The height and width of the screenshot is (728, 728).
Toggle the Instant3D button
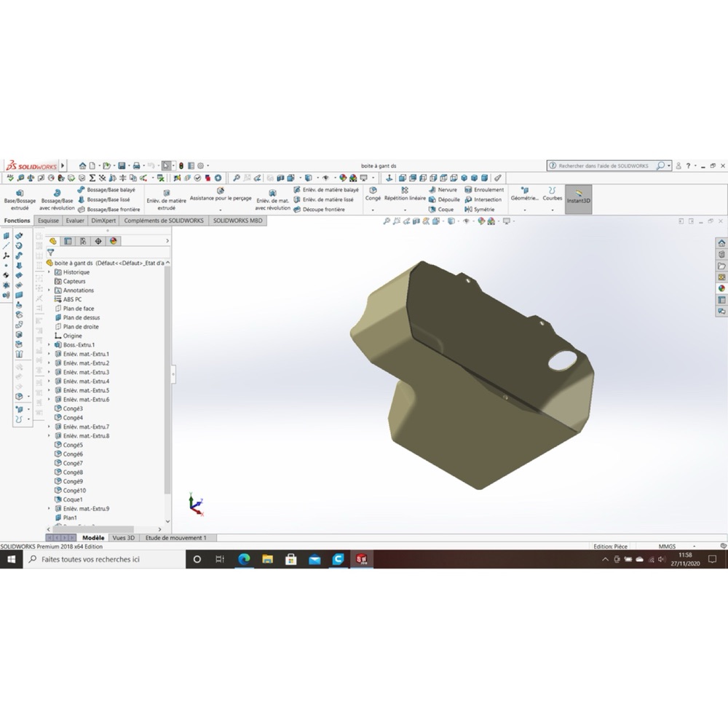point(579,199)
